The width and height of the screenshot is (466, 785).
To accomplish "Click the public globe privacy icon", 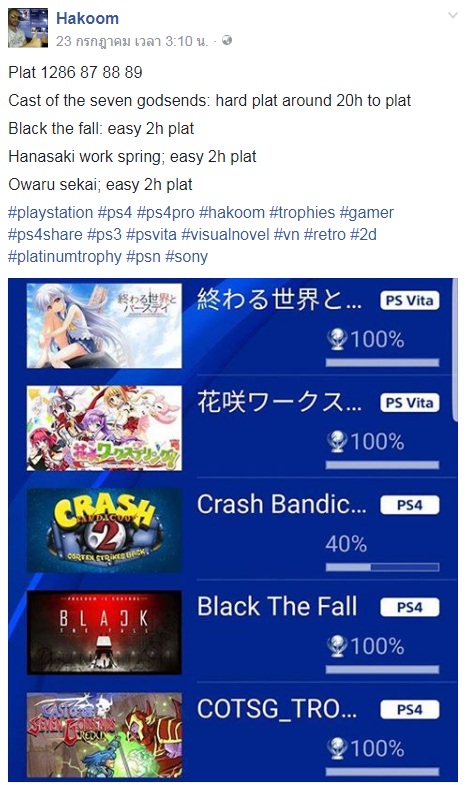I will [x=227, y=40].
